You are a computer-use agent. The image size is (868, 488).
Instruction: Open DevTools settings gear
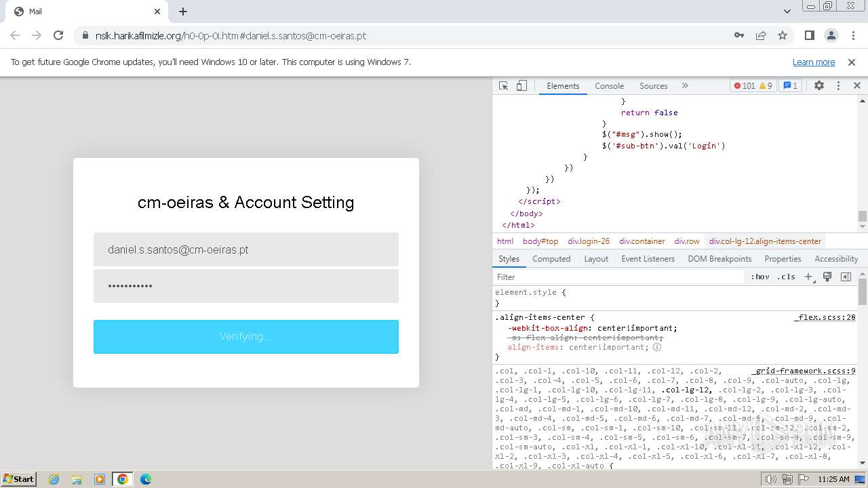819,86
